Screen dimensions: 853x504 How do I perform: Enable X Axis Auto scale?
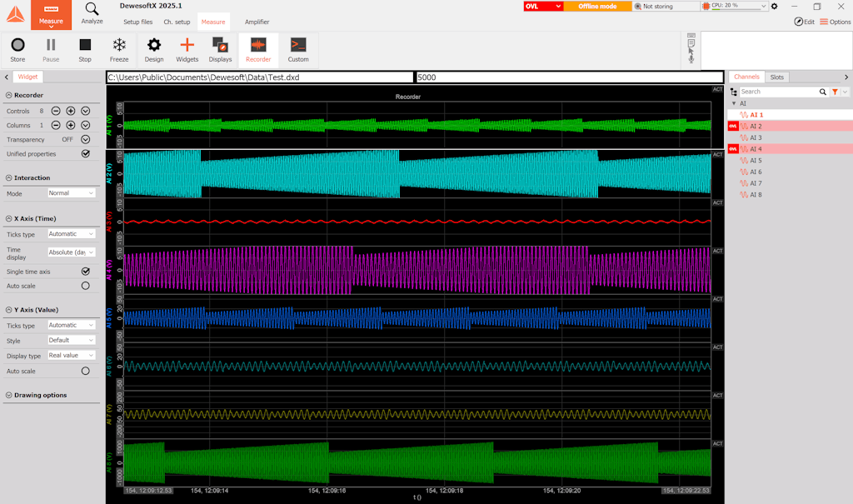point(86,286)
